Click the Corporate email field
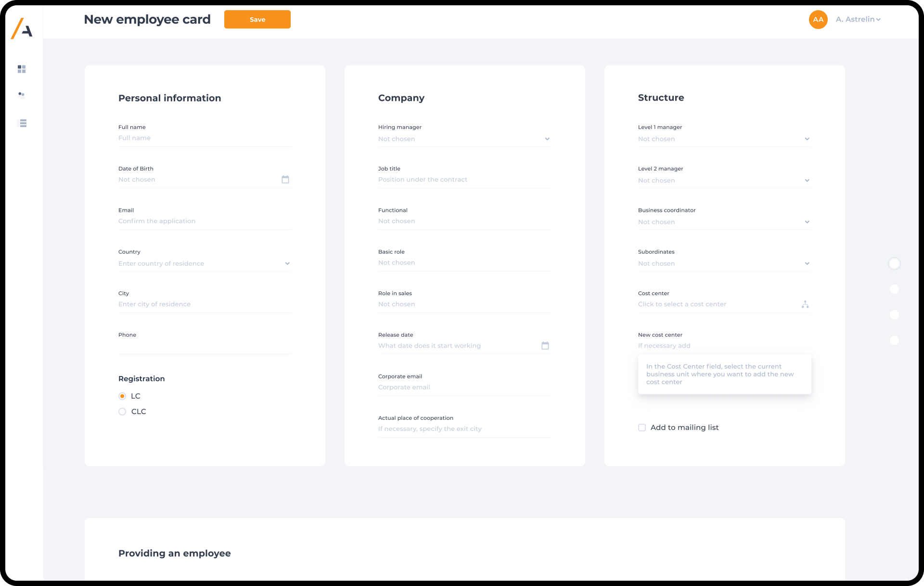This screenshot has height=586, width=924. [464, 388]
